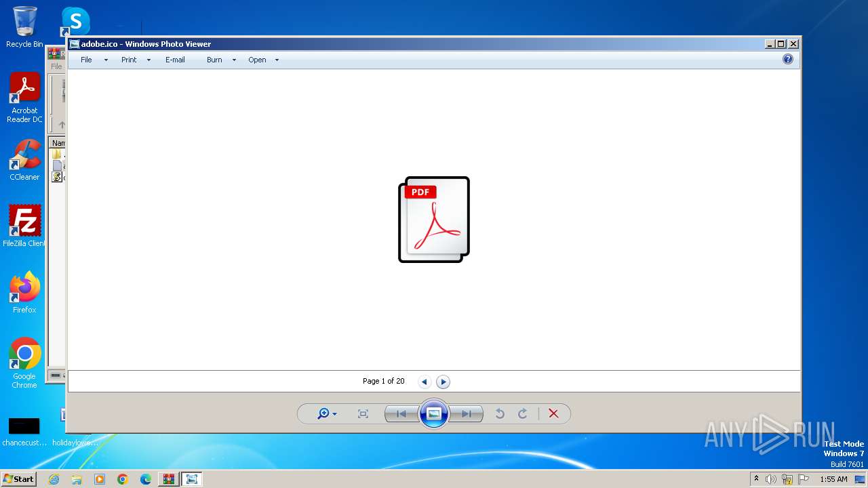The height and width of the screenshot is (488, 868).
Task: Click the PDF icon image preview
Action: pyautogui.click(x=434, y=220)
